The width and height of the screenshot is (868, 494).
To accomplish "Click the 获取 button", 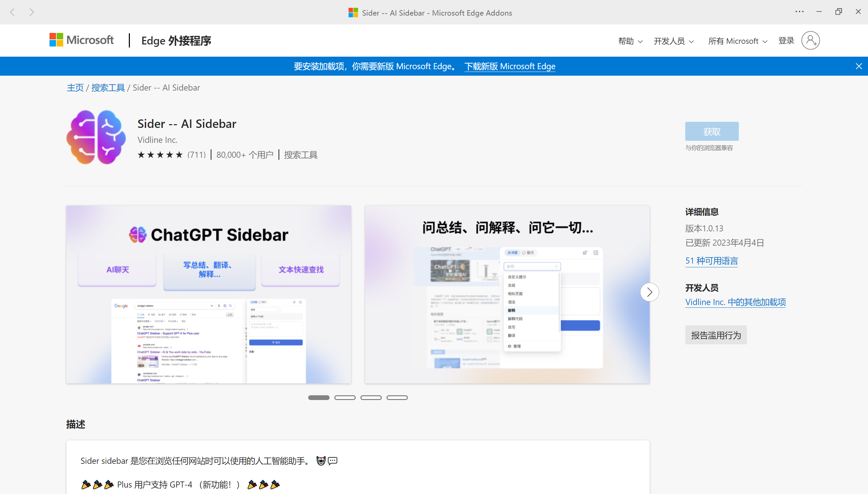I will (712, 131).
